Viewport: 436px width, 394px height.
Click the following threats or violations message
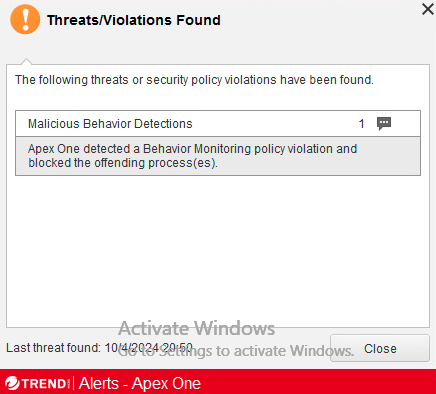click(x=194, y=80)
